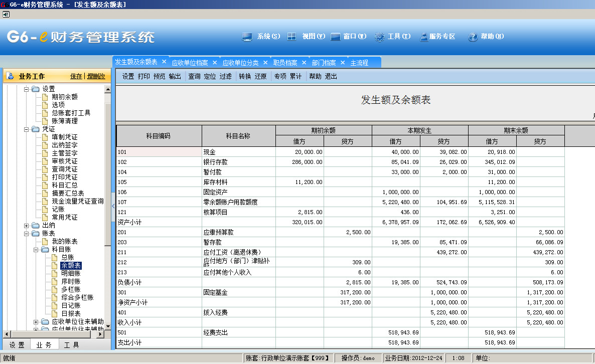Click the 业务工作 panel header icon
Screen dimensions: 595x364
pyautogui.click(x=11, y=76)
